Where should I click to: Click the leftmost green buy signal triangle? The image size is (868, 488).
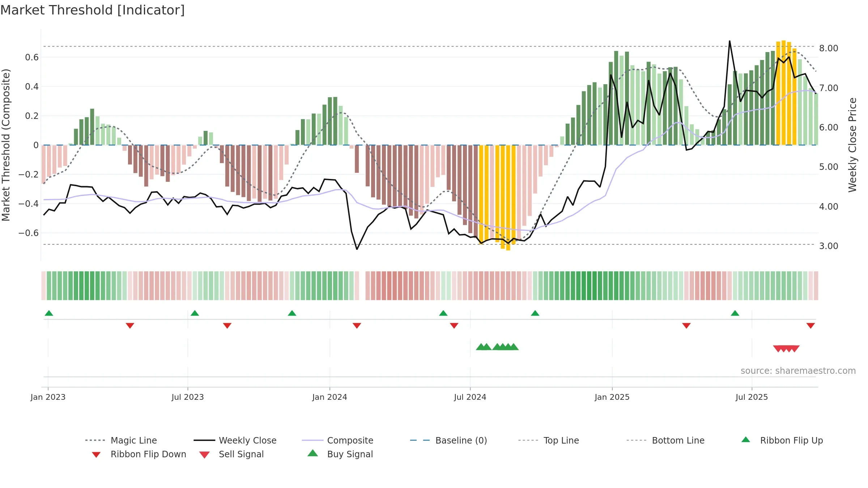[481, 347]
